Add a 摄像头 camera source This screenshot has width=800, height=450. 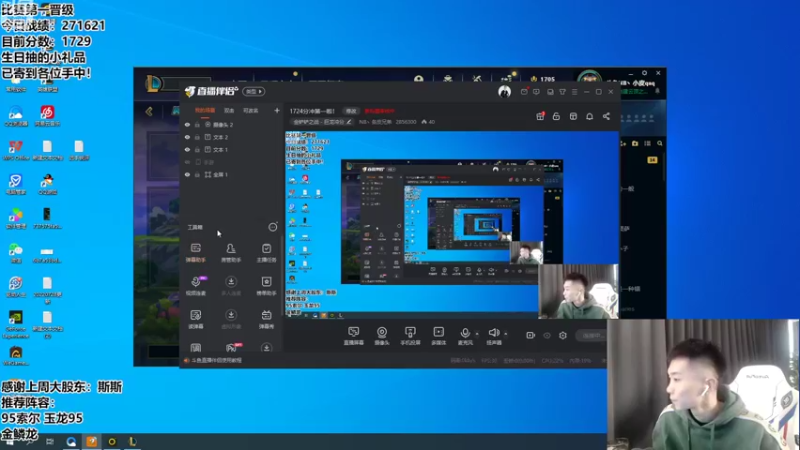pos(382,336)
